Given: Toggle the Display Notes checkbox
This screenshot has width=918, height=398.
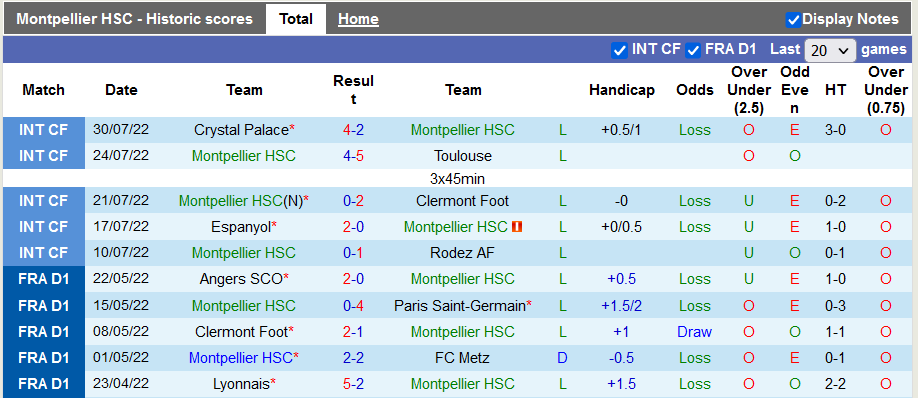Looking at the screenshot, I should (x=793, y=20).
